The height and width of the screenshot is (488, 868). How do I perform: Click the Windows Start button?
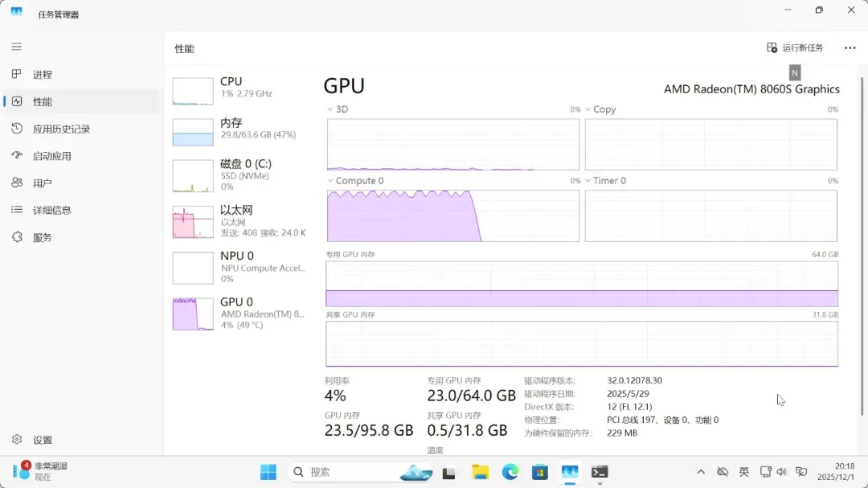[268, 472]
